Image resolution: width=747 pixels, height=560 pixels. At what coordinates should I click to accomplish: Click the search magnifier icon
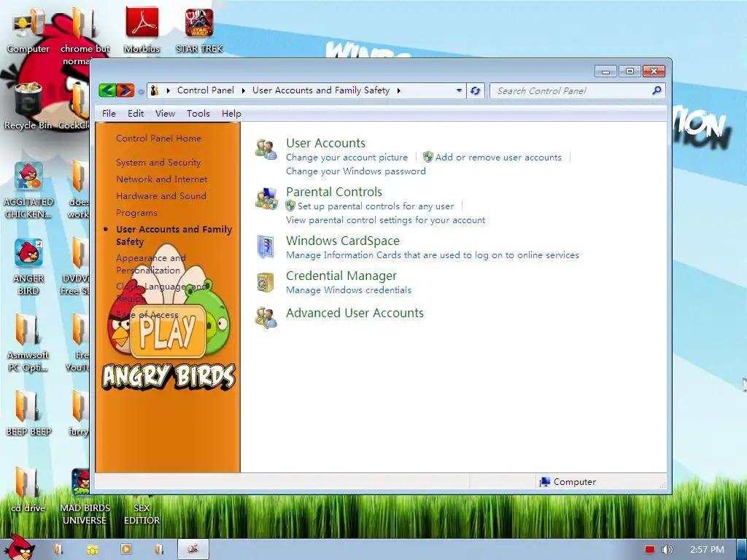pos(657,90)
